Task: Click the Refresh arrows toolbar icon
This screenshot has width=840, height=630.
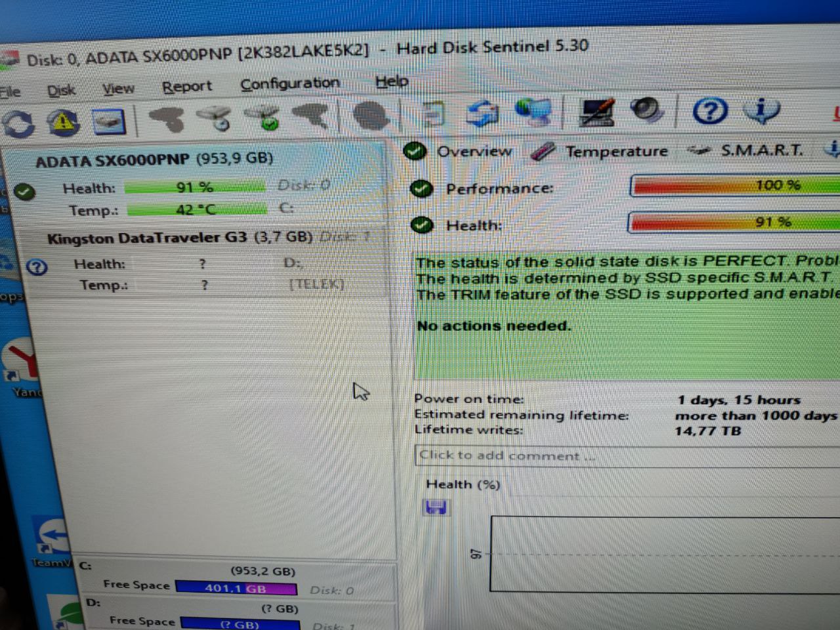Action: pos(18,123)
